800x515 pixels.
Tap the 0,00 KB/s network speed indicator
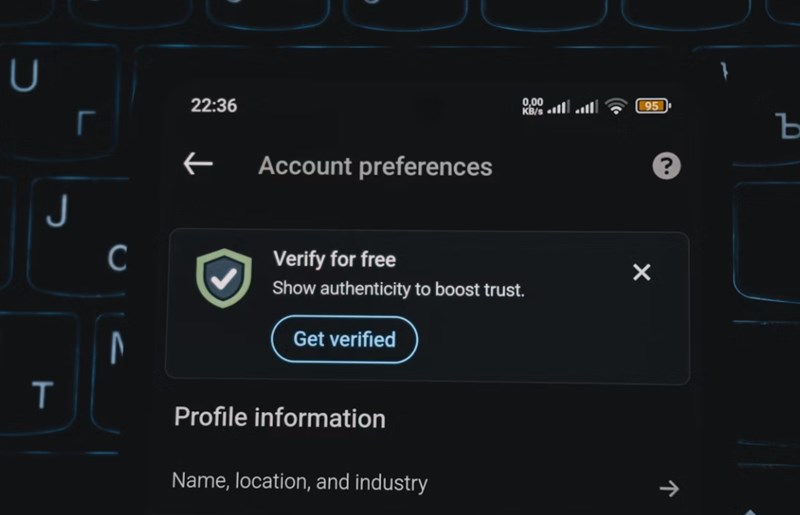[532, 106]
